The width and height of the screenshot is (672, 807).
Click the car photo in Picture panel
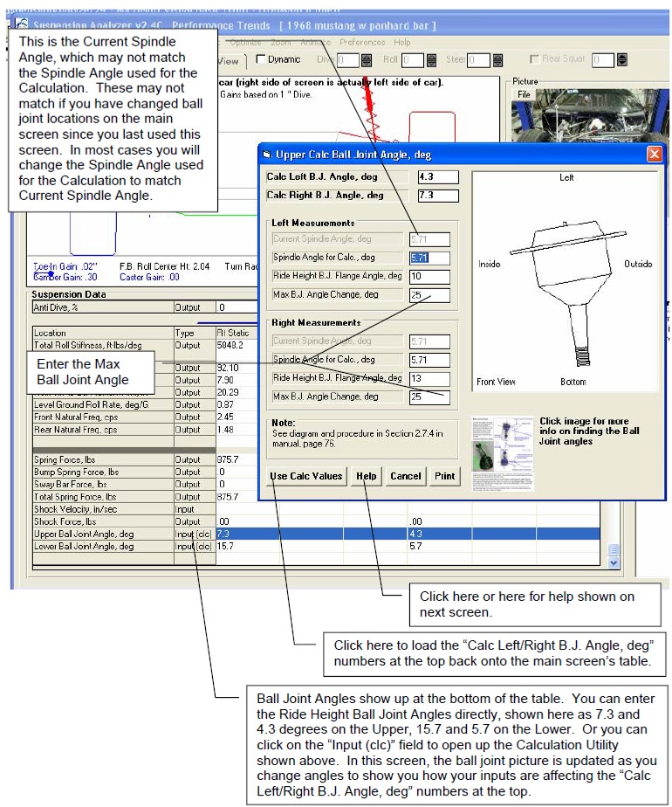pyautogui.click(x=589, y=114)
